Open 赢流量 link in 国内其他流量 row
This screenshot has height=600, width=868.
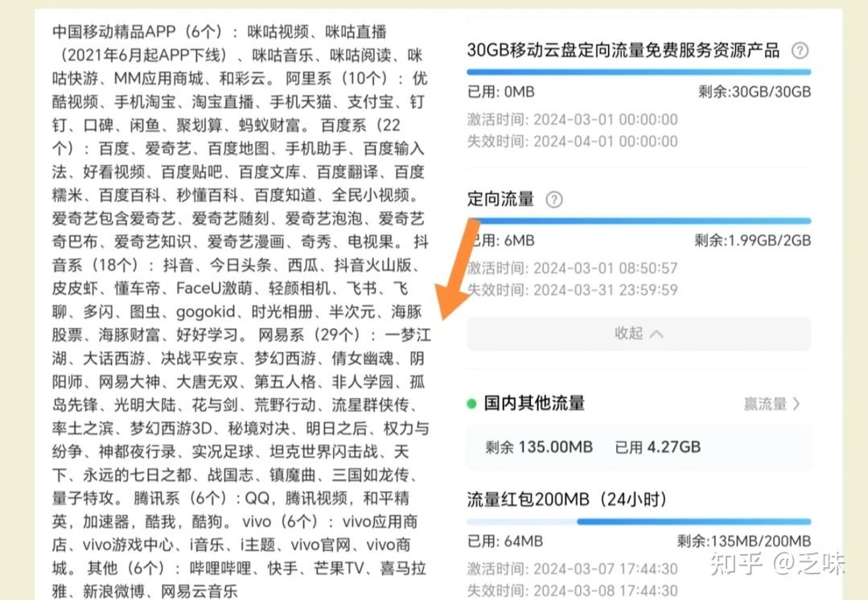[765, 404]
